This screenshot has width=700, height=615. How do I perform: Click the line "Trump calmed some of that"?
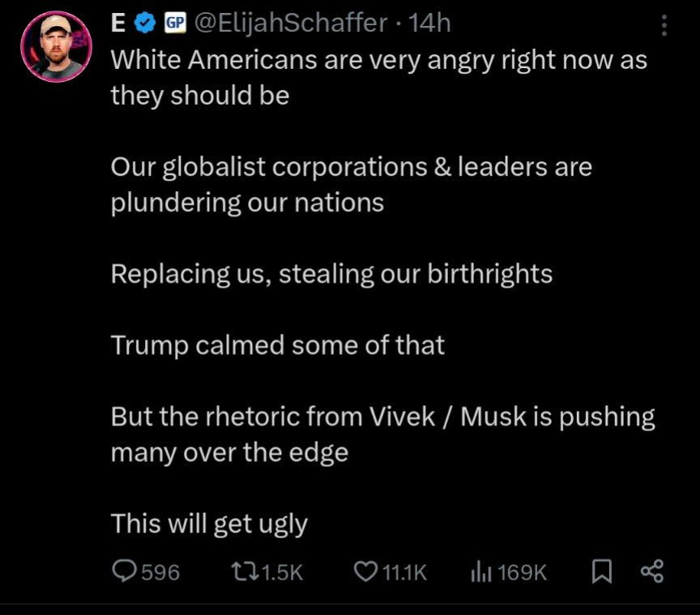[278, 345]
